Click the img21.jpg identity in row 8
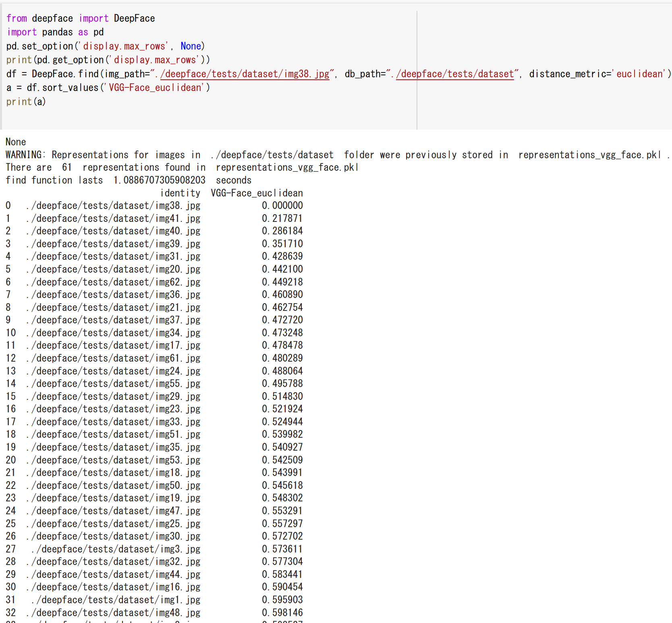 (x=113, y=308)
